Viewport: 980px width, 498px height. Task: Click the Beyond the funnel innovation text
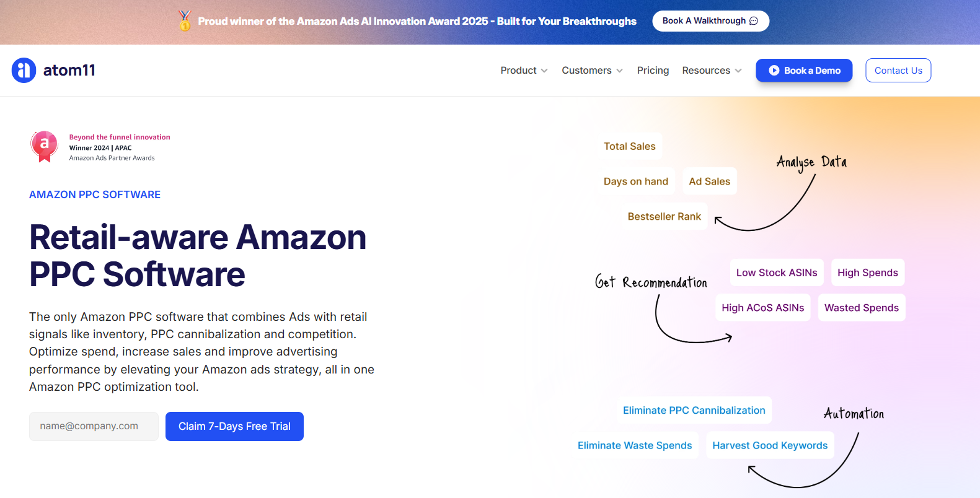tap(120, 137)
